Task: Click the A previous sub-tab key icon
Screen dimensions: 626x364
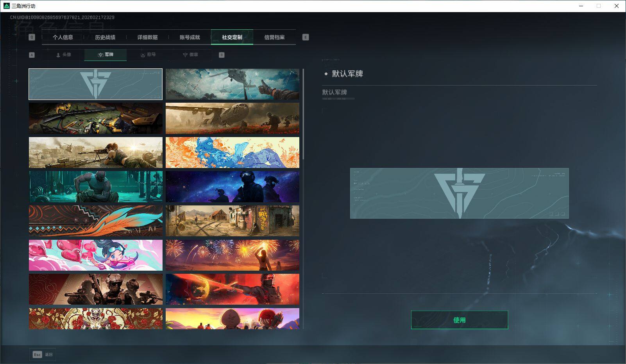Action: click(32, 55)
